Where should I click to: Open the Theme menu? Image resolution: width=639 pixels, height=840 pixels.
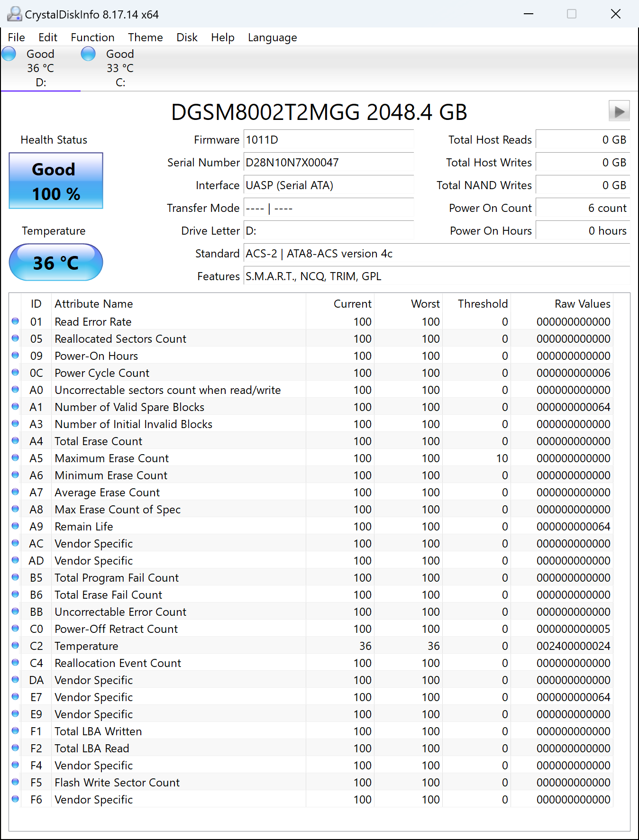(x=146, y=37)
